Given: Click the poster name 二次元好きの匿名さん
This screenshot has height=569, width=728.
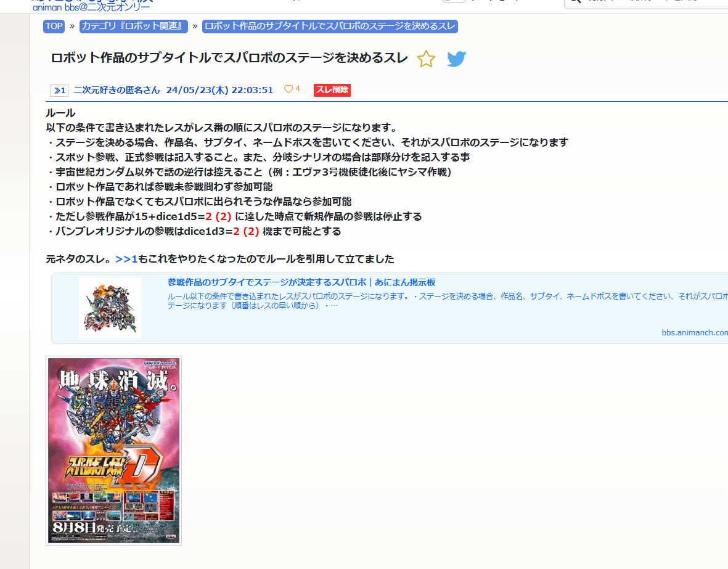Looking at the screenshot, I should [x=117, y=90].
